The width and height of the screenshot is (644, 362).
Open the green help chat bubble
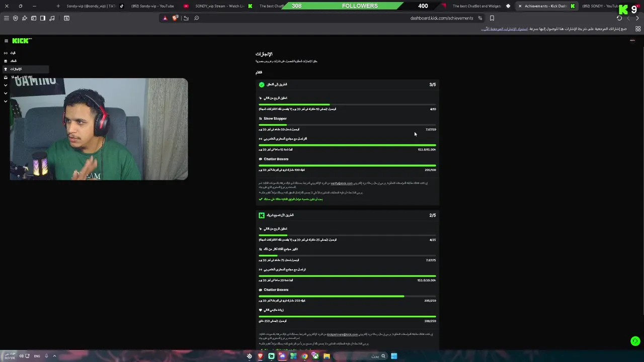click(635, 341)
